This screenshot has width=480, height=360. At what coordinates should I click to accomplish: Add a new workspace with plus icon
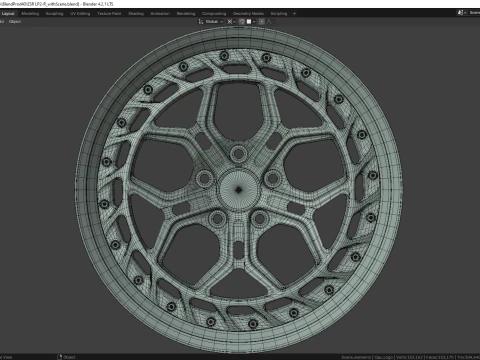(x=294, y=14)
